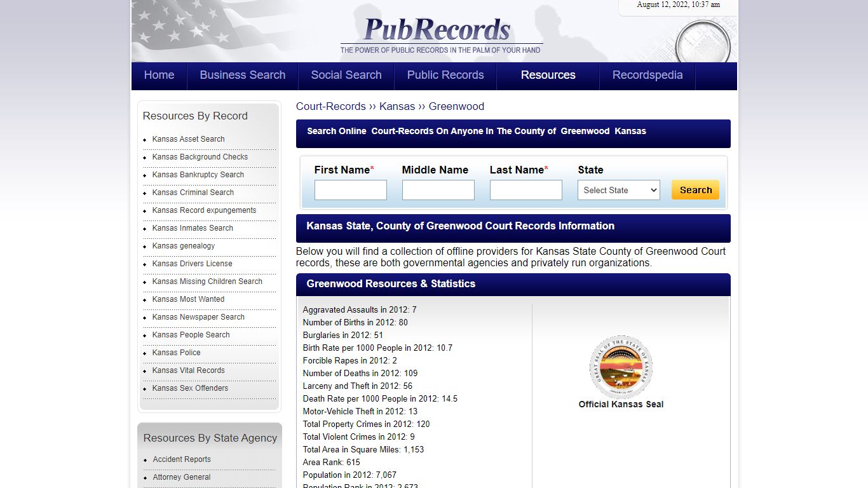The image size is (868, 488).
Task: Open Kansas Asset Search link
Action: point(188,139)
